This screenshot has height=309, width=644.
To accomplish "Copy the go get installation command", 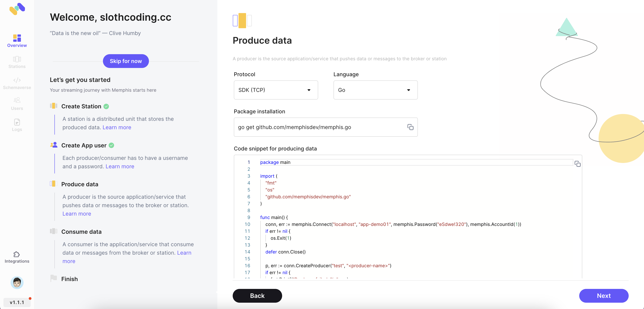I will (410, 127).
